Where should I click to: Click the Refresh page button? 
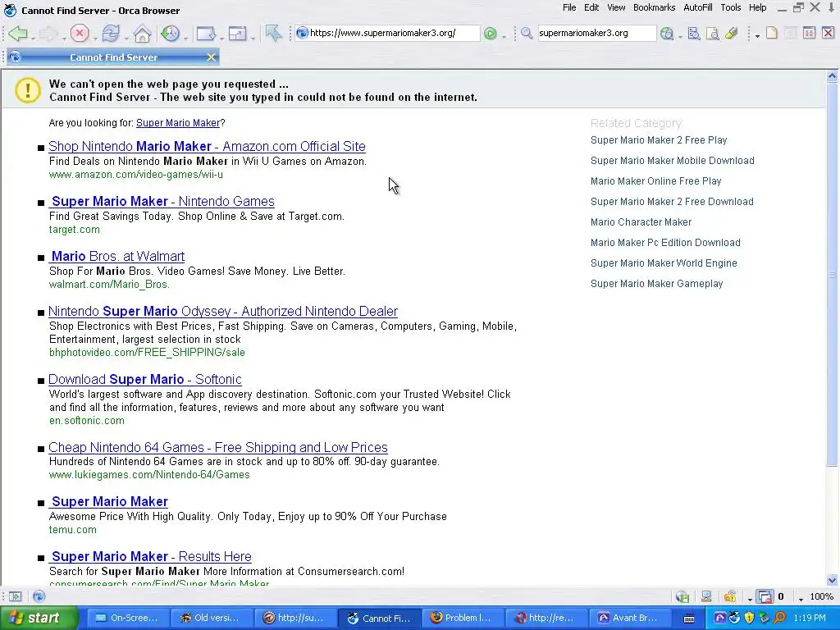(111, 34)
